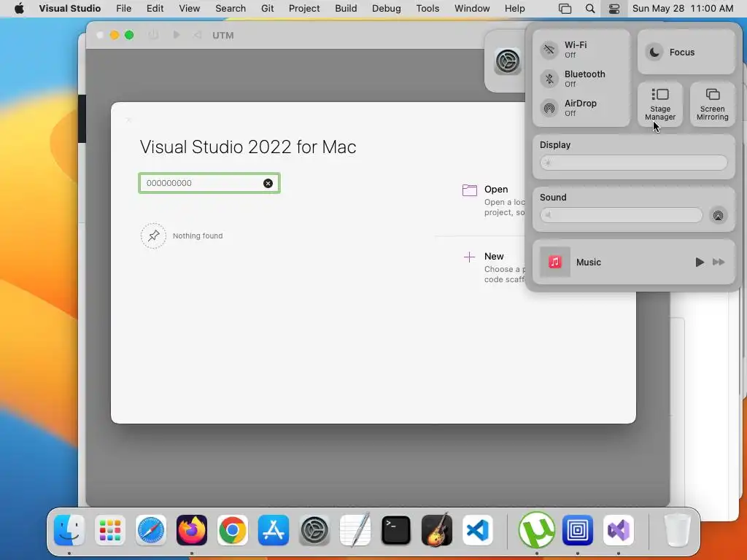The height and width of the screenshot is (560, 747).
Task: Click the folder icon next to Open
Action: [x=470, y=190]
